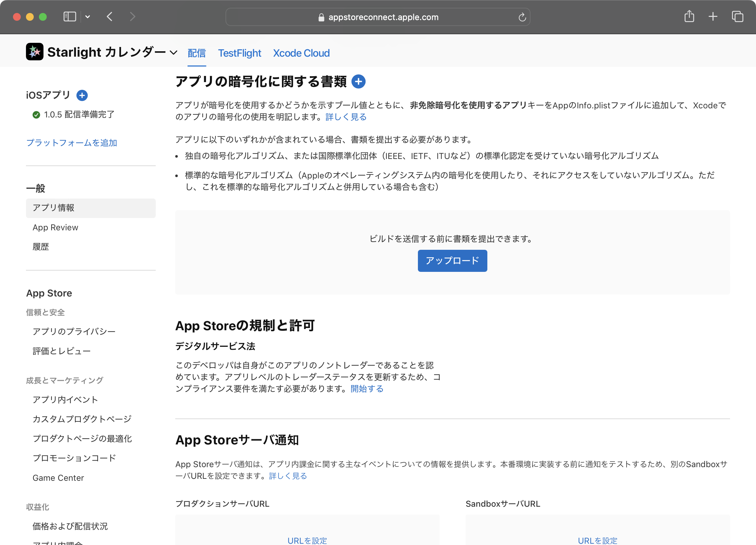Select App Review in sidebar
Viewport: 756px width, 545px height.
55,227
